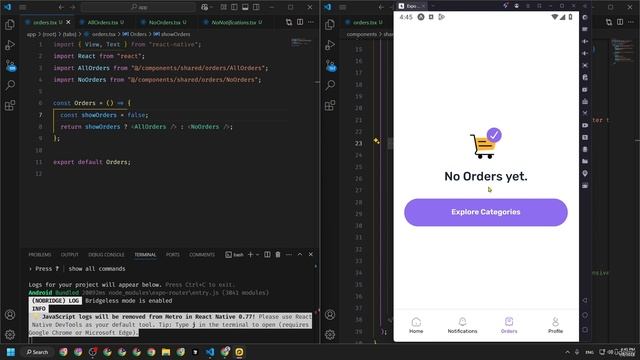The image size is (640, 360).
Task: Close the orders.tsx tab in left window
Action: pyautogui.click(x=69, y=22)
